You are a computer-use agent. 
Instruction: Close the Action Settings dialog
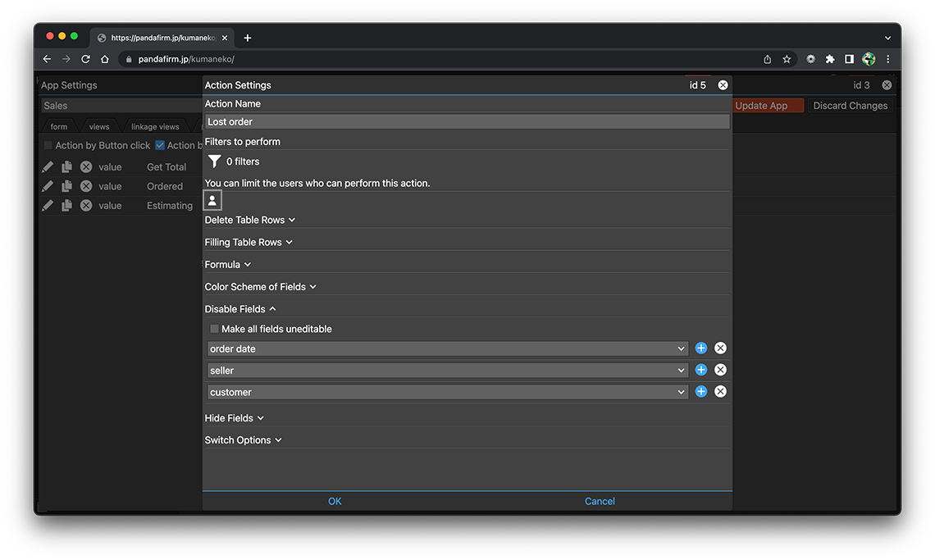coord(723,85)
